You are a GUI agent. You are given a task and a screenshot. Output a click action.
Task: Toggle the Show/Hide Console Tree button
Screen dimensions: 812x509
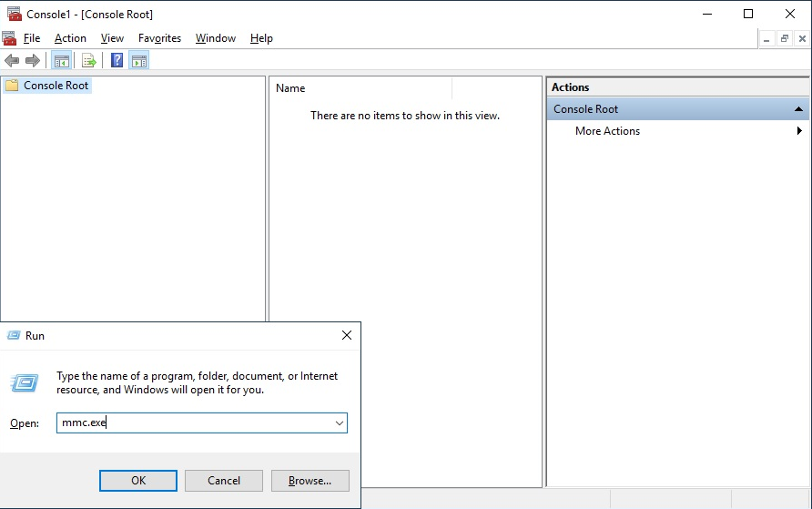pos(62,61)
